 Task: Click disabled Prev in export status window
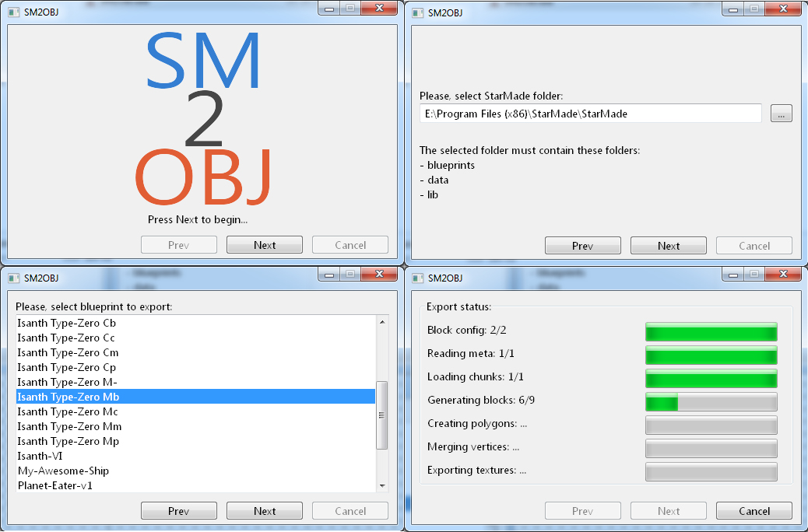point(583,511)
